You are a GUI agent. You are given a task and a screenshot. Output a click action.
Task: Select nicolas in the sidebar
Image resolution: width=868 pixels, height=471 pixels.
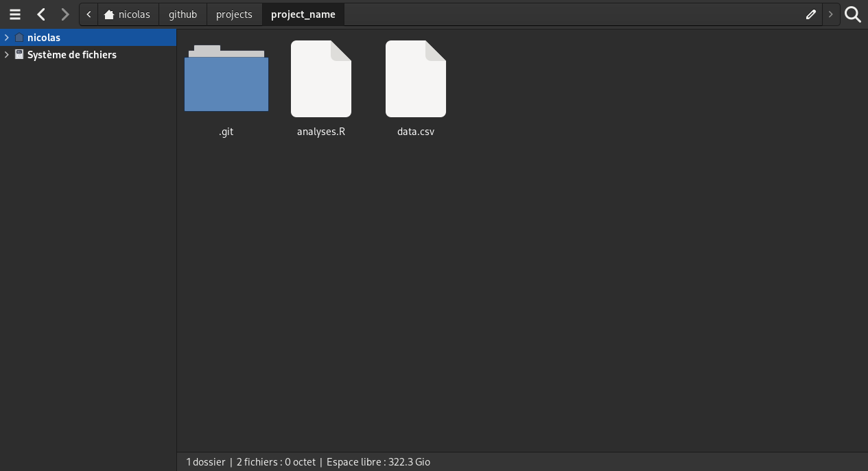click(44, 38)
